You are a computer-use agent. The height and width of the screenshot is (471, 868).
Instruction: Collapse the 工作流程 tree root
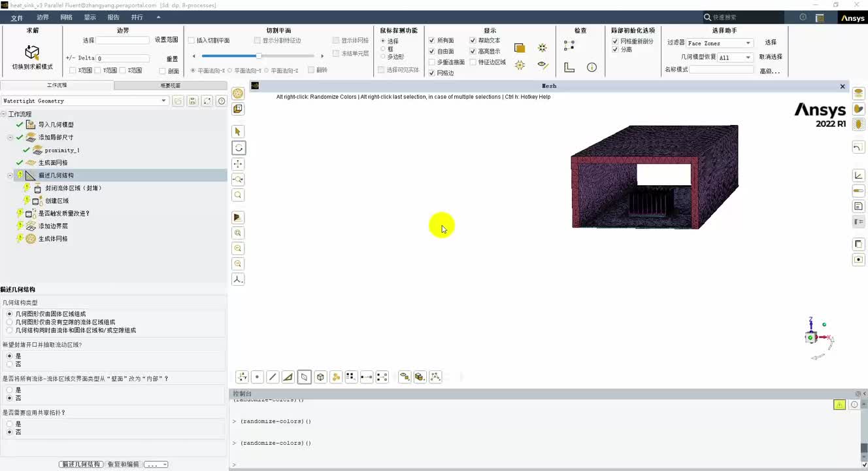[x=4, y=114]
